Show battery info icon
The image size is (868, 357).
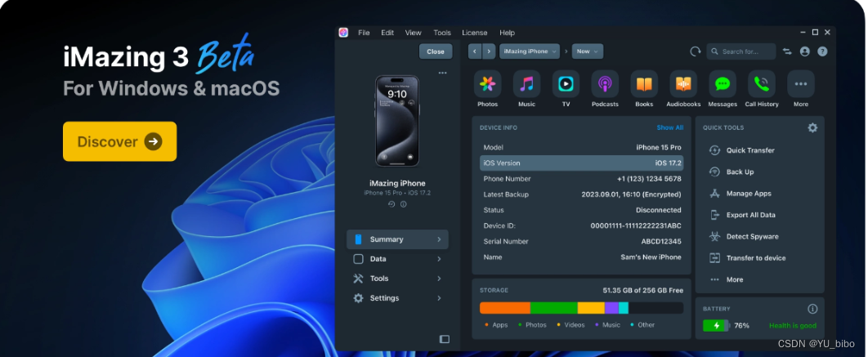812,309
